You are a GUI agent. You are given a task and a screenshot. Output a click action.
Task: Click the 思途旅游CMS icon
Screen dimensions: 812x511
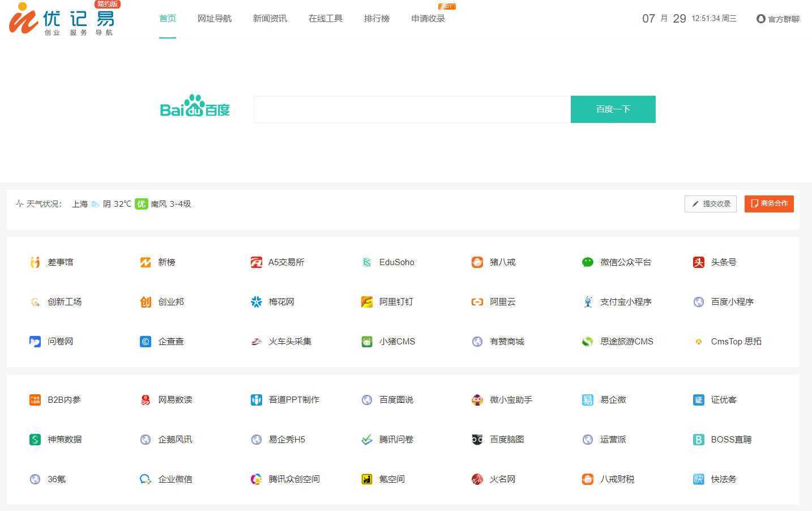pos(588,342)
